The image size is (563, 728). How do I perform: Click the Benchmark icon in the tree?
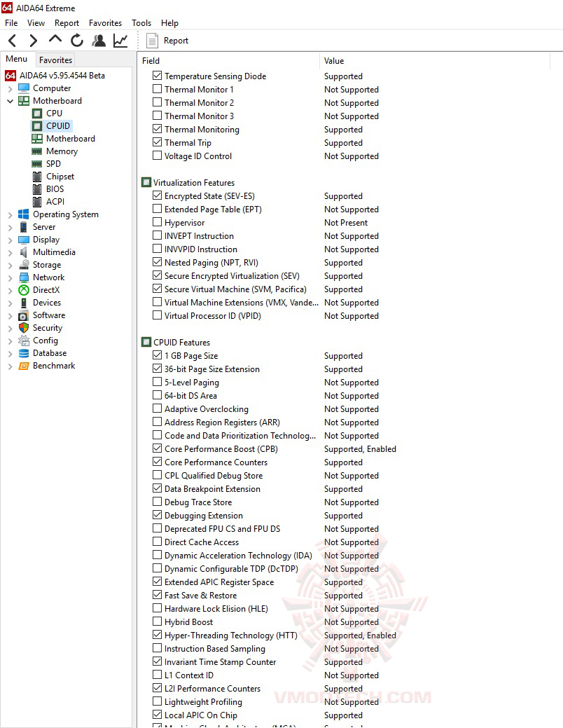(x=24, y=366)
